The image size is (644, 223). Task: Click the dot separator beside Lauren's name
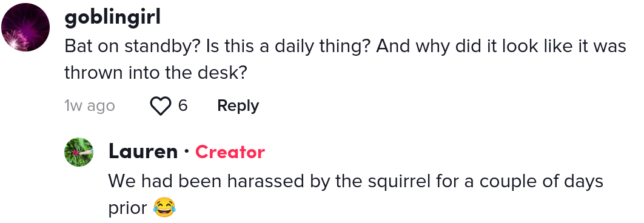[x=186, y=152]
